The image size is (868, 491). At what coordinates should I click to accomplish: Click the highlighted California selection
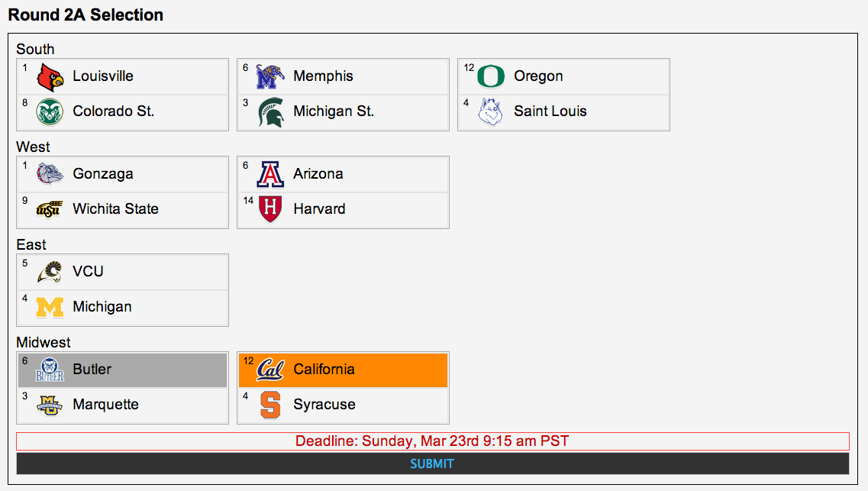[344, 370]
